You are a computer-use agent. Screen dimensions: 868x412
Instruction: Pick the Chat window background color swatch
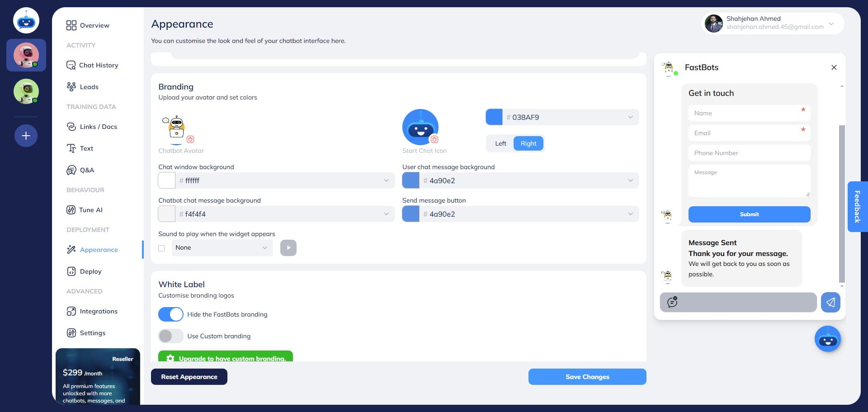click(166, 180)
